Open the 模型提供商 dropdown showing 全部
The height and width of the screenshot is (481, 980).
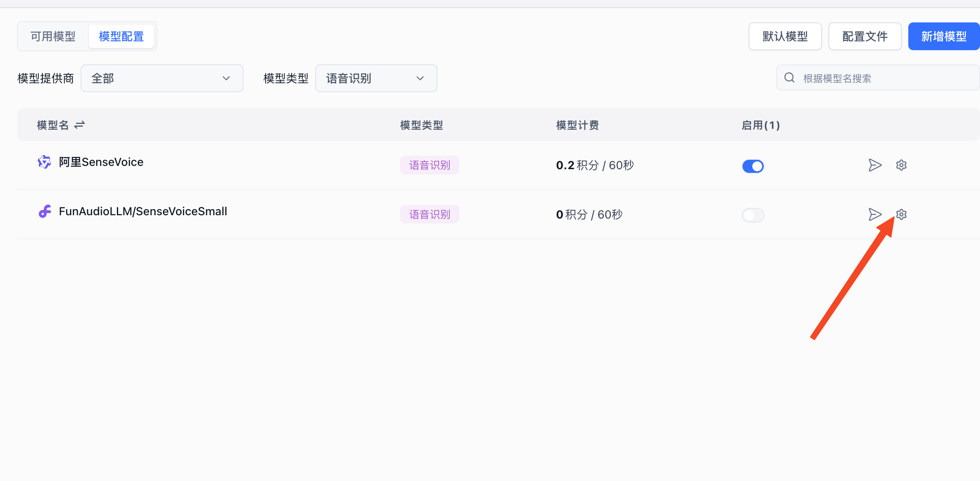tap(162, 78)
